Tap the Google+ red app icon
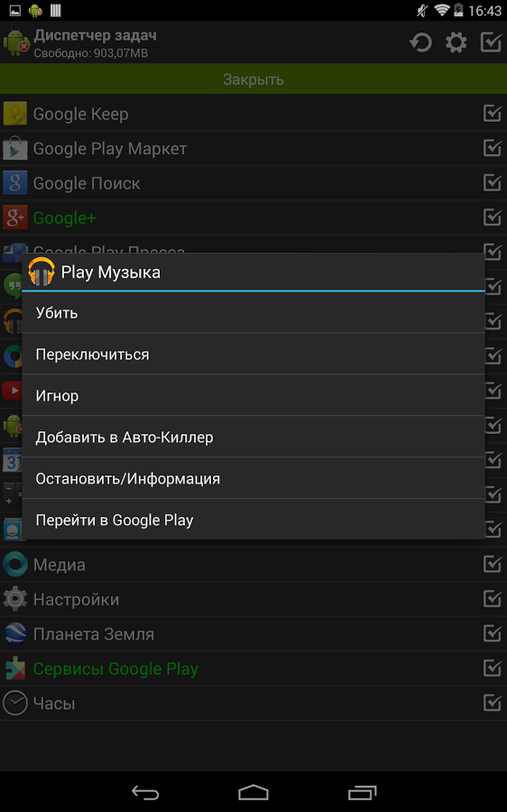Screen dimensions: 507x812 tap(15, 217)
